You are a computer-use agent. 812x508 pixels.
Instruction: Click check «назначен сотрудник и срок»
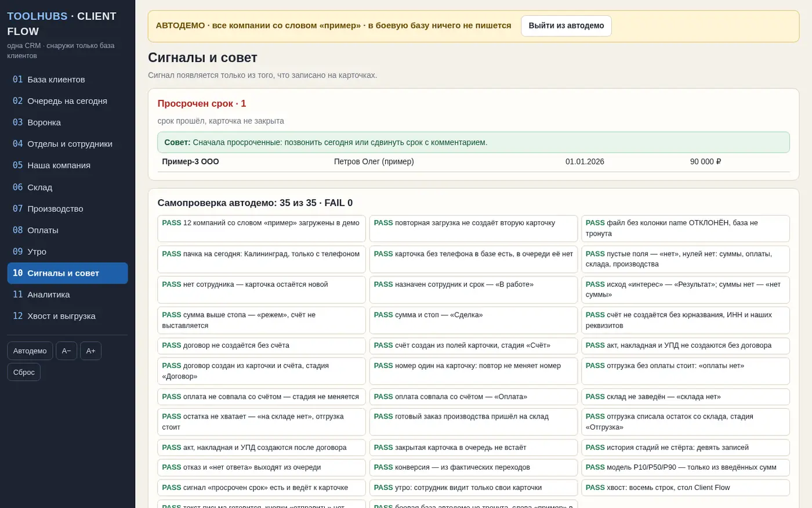pos(473,290)
